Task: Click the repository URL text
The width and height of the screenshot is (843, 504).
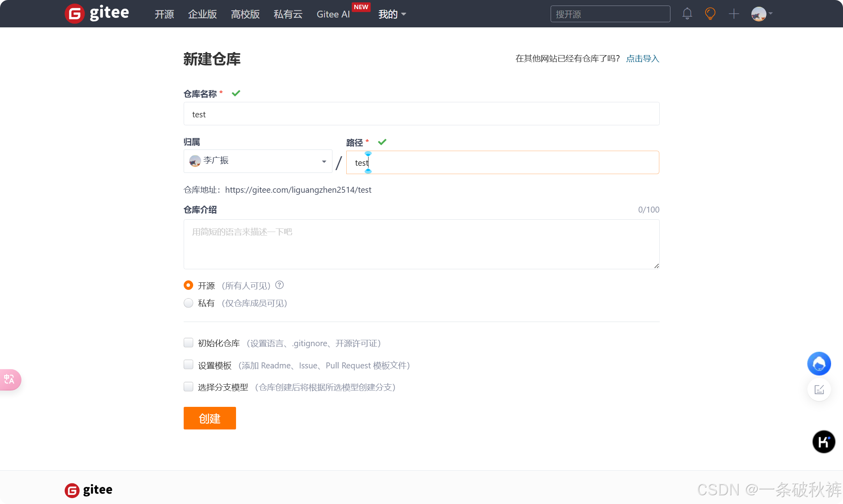Action: click(298, 190)
